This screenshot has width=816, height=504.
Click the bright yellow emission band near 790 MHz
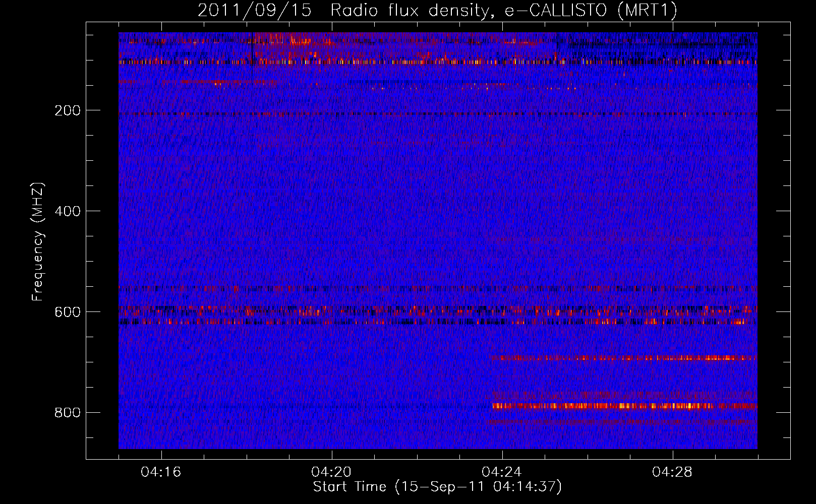pos(624,406)
